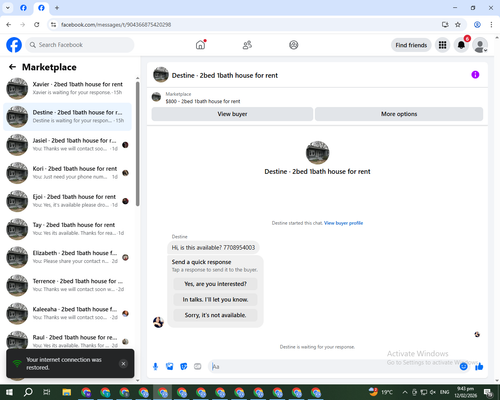This screenshot has width=500, height=400.
Task: Click the Find friends button
Action: click(x=411, y=45)
